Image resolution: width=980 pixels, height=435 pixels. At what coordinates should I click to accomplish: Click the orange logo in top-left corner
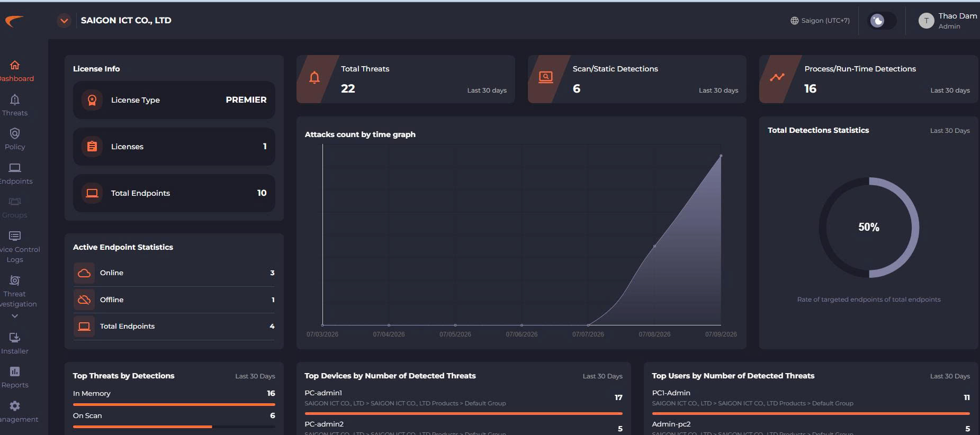[14, 21]
